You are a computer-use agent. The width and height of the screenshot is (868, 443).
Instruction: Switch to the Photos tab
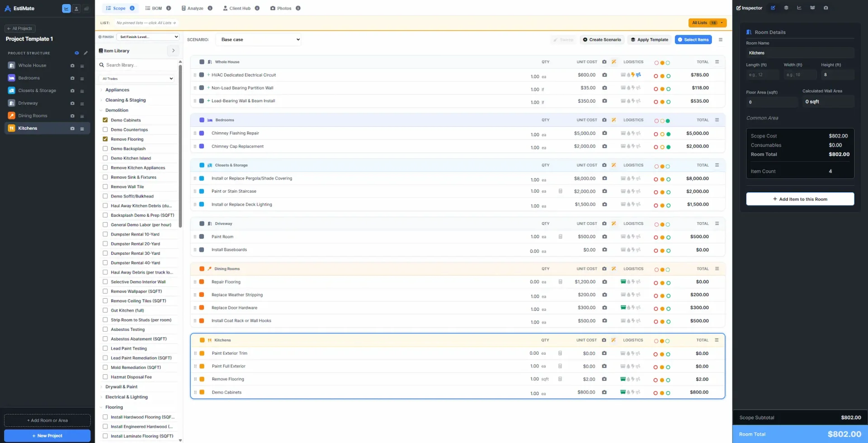coord(281,8)
